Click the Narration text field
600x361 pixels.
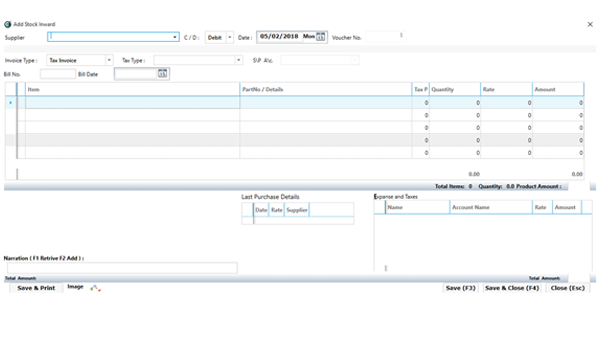pyautogui.click(x=122, y=268)
